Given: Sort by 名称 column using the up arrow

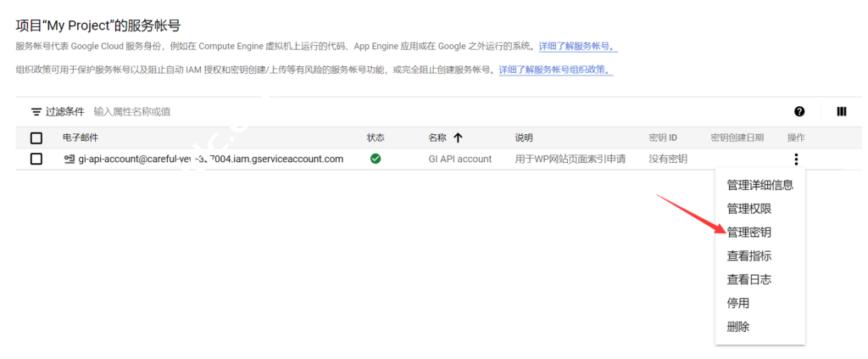Looking at the screenshot, I should tap(458, 137).
